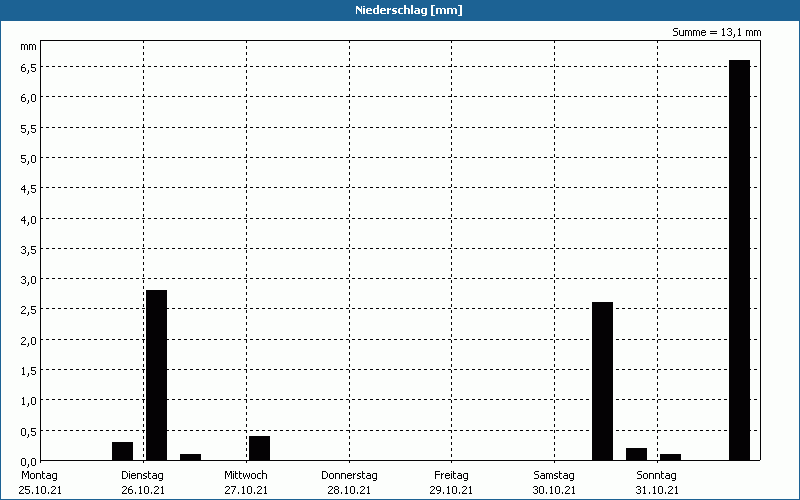Viewport: 800px width, 500px height.
Task: Click the 1,0 y-axis value
Action: [x=29, y=401]
